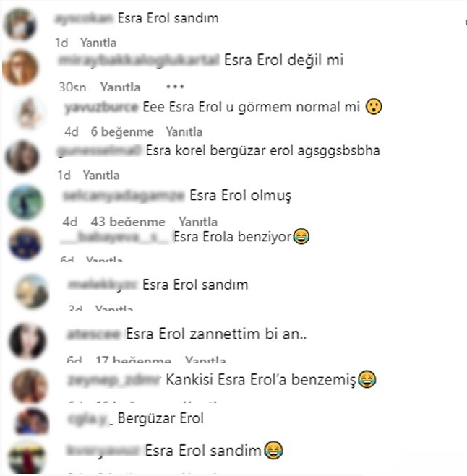Reply to the topmost 1d comment
Viewport: 467px width, 476px height.
(x=98, y=43)
